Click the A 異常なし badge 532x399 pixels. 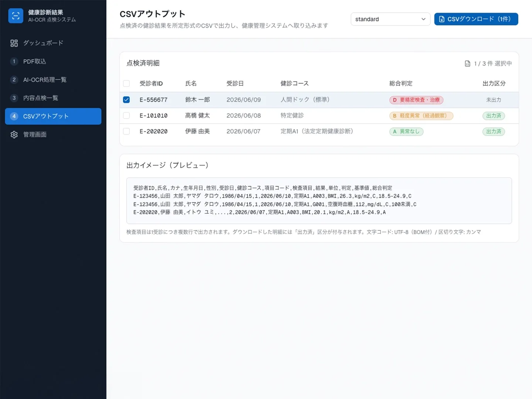pos(406,132)
